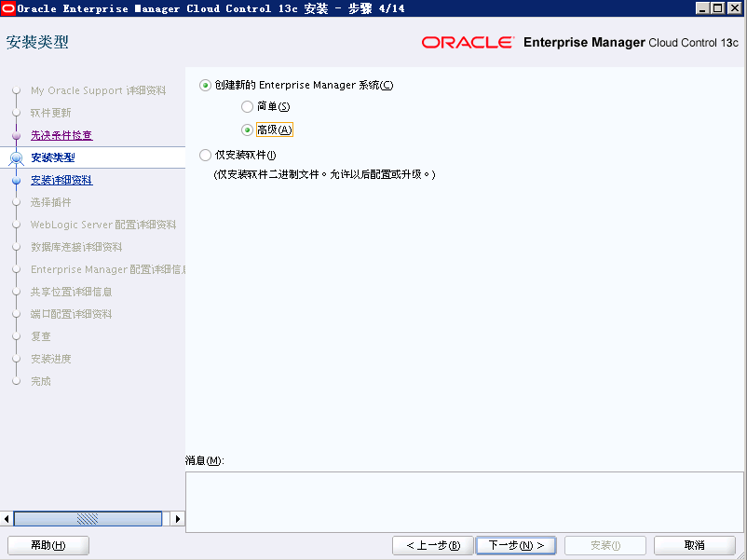
Task: Click sidebar scrollbar left arrow
Action: [x=7, y=519]
